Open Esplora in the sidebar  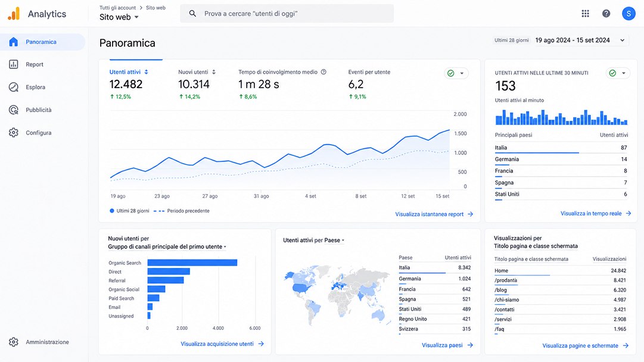point(43,87)
